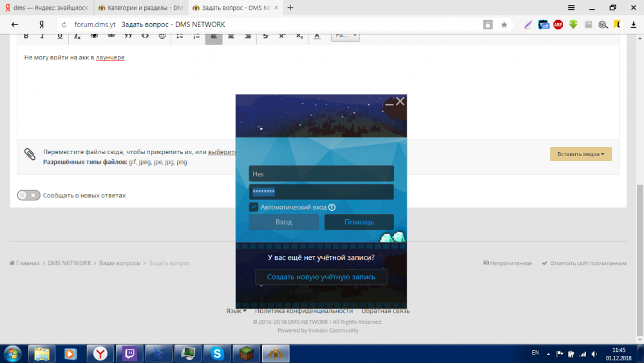644x363 pixels.
Task: Open the Insert media dropdown button
Action: coord(580,154)
